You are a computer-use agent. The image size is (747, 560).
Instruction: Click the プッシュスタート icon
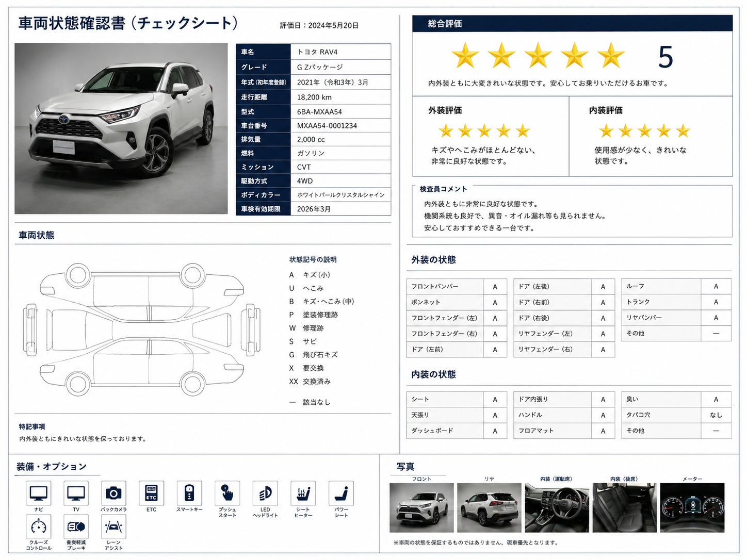point(227,493)
